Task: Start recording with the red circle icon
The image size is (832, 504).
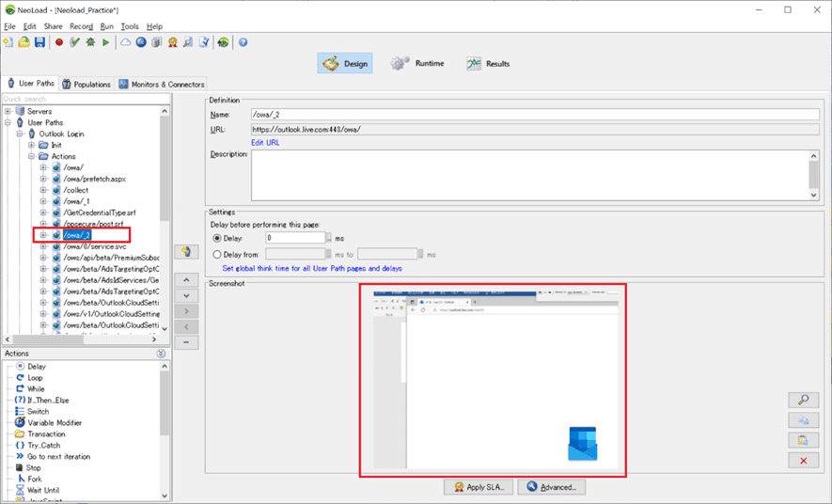Action: tap(59, 42)
